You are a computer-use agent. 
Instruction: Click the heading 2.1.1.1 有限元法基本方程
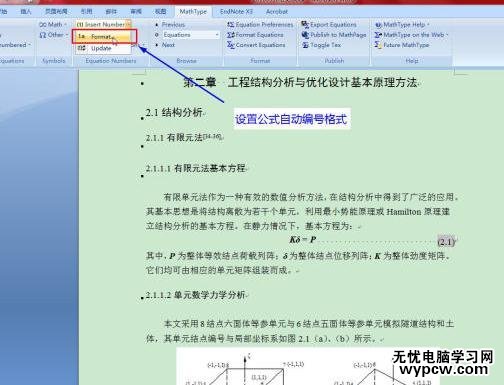pos(196,168)
